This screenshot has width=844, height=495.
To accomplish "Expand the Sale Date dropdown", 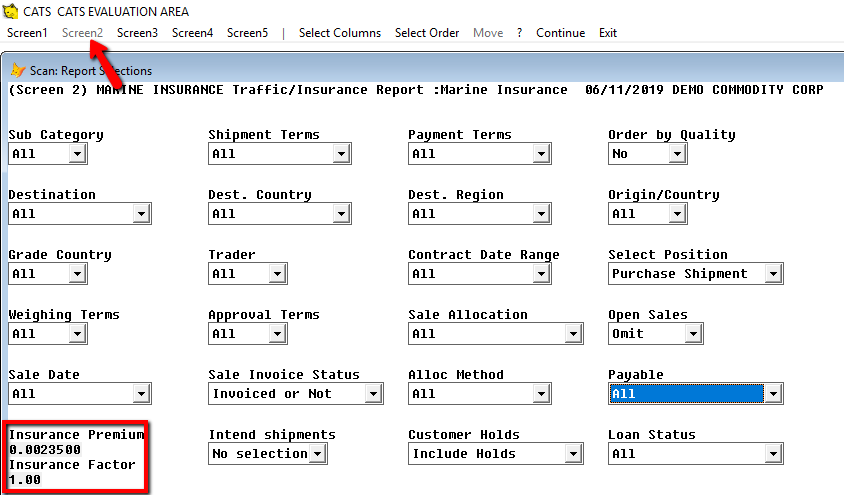I will pyautogui.click(x=141, y=394).
